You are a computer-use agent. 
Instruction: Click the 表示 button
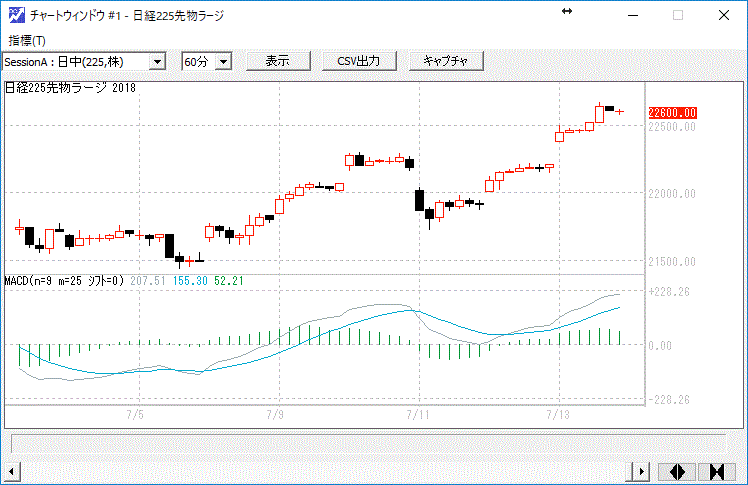pos(278,61)
